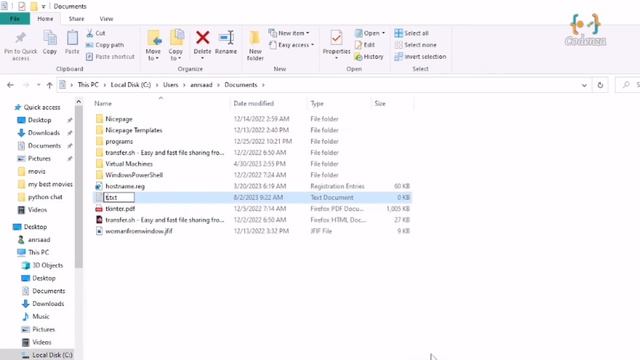Select the tkinter.pdf file

pyautogui.click(x=120, y=209)
